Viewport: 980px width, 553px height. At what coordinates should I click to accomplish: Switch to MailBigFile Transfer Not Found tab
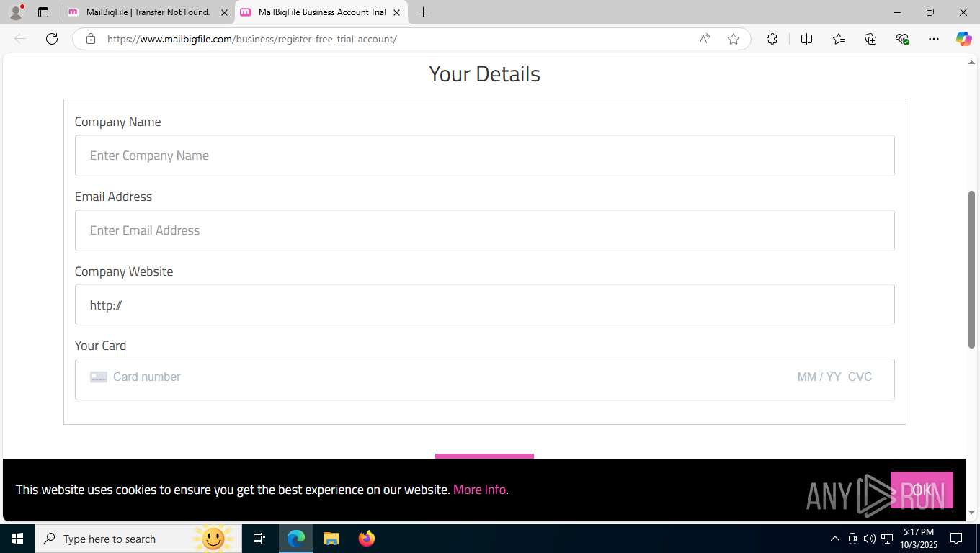pyautogui.click(x=148, y=12)
